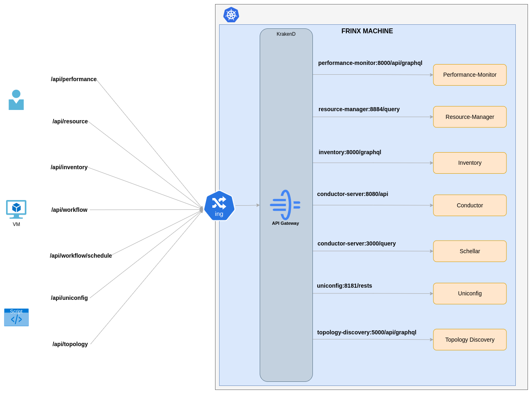Click the Script code icon
Viewport: 532px width, 394px height.
tap(16, 317)
